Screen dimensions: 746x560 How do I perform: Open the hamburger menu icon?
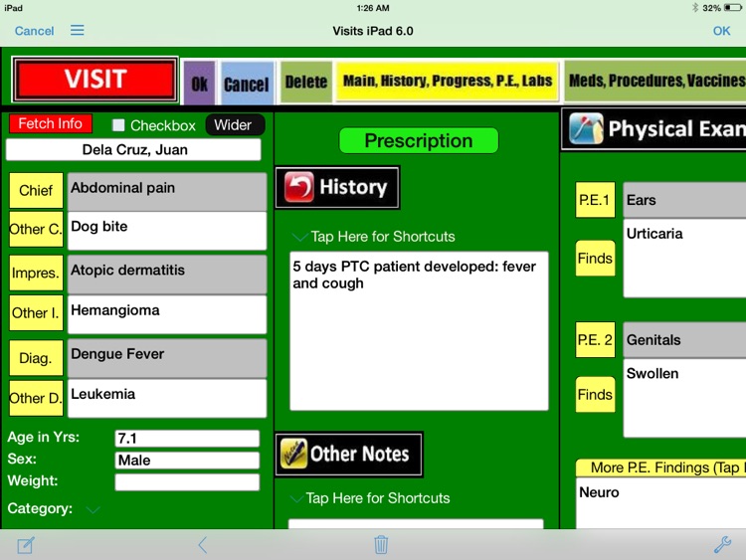coord(77,31)
